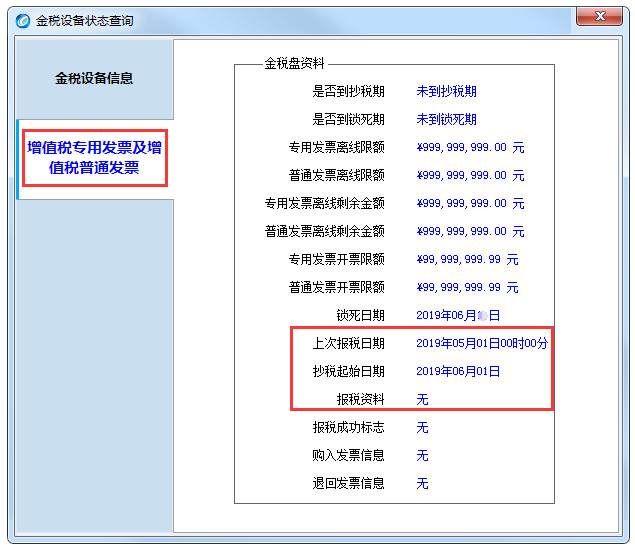The image size is (635, 548).
Task: Click the 2019年05月01日00时00分 value
Action: [482, 343]
